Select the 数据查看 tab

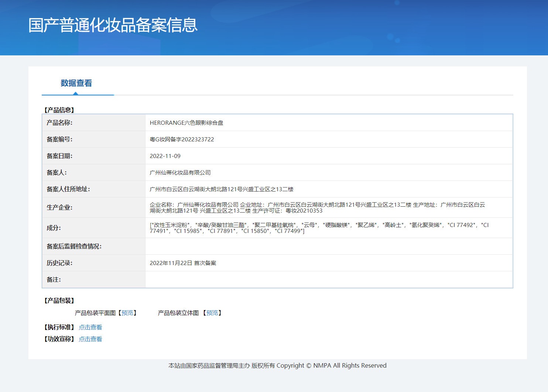click(76, 83)
